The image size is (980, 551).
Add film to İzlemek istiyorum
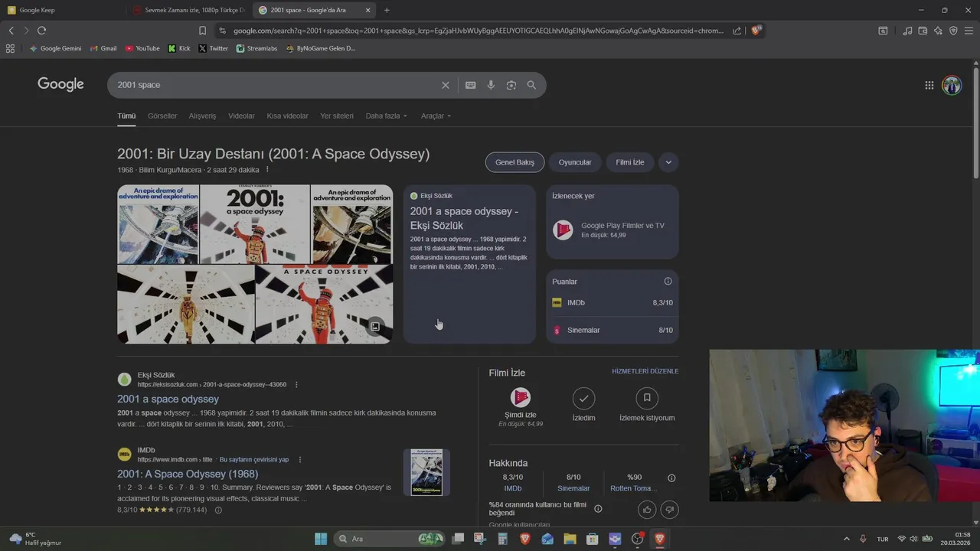[x=647, y=405]
